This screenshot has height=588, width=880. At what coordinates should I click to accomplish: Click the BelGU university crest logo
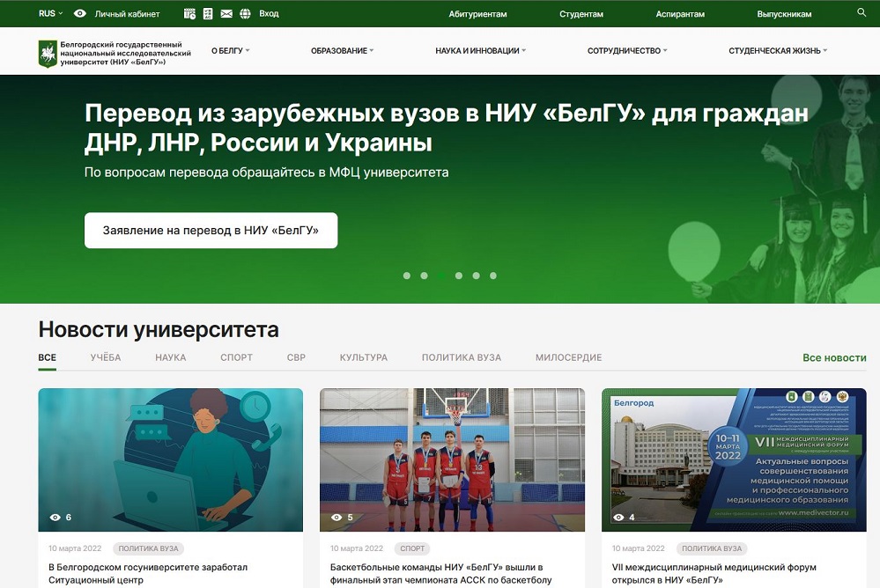point(47,54)
